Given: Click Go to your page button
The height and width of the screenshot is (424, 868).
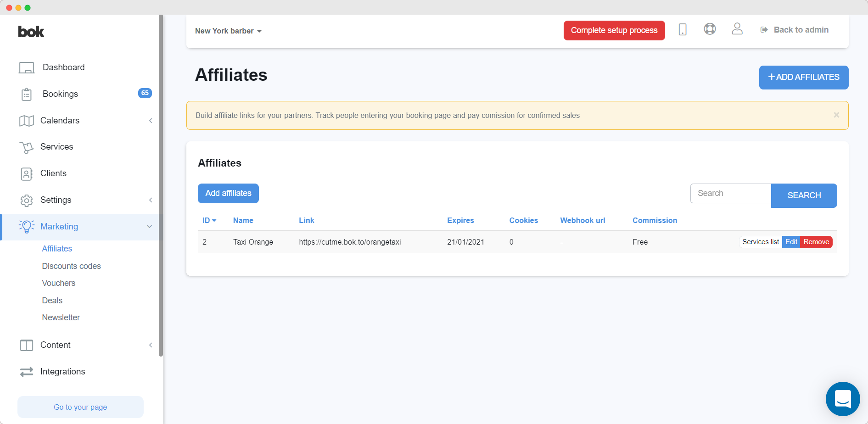Looking at the screenshot, I should 80,407.
